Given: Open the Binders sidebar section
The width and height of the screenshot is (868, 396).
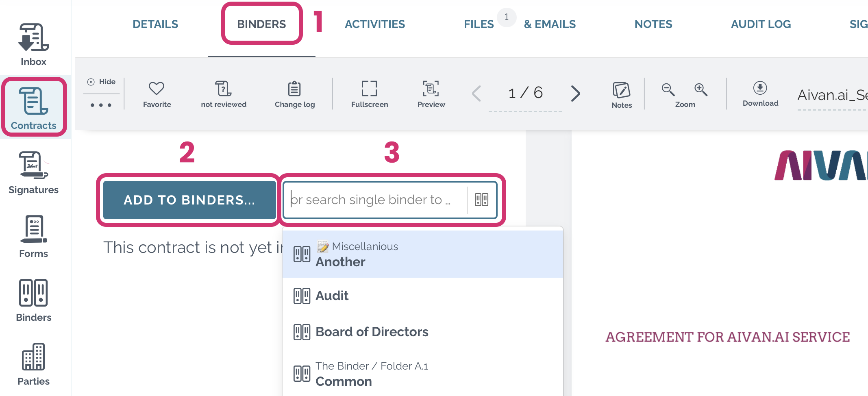Looking at the screenshot, I should [x=33, y=300].
